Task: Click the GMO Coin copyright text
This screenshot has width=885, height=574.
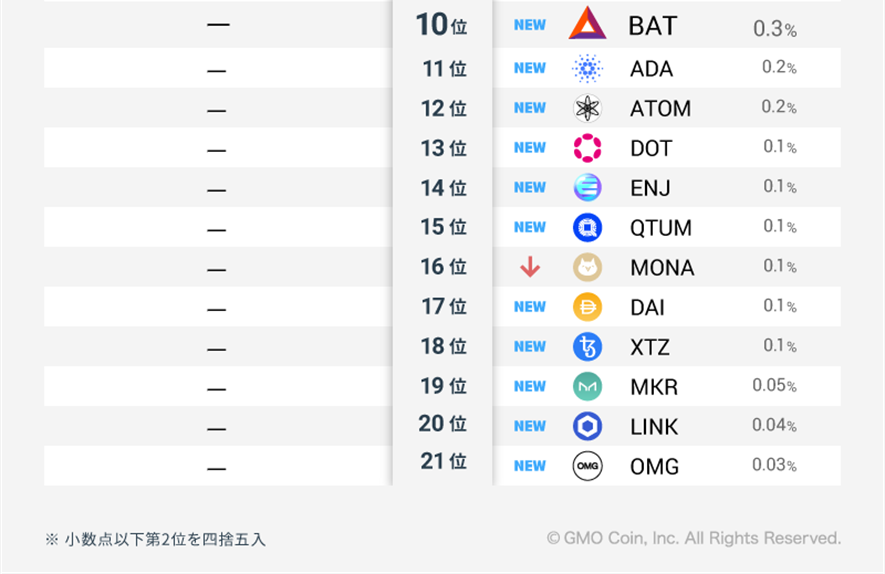Action: click(694, 538)
